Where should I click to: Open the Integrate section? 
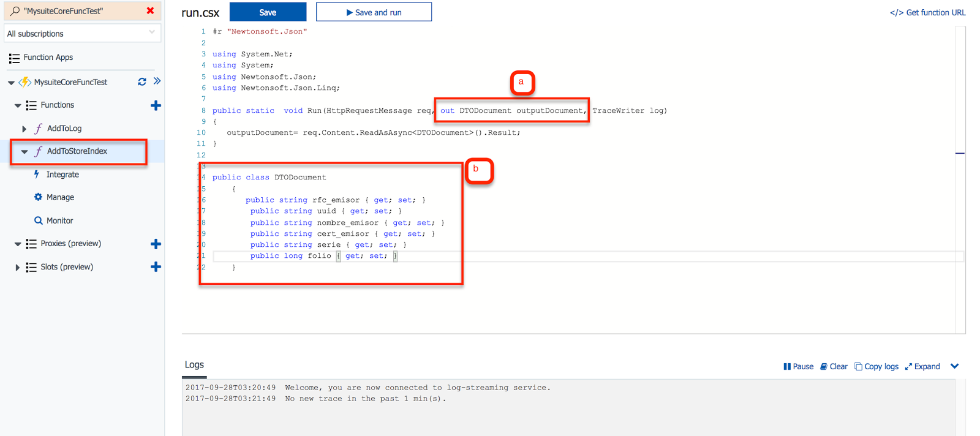click(62, 175)
